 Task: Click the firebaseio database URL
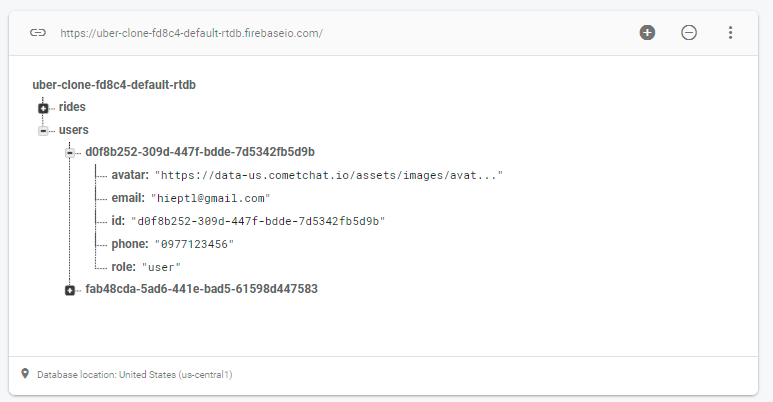click(x=191, y=33)
